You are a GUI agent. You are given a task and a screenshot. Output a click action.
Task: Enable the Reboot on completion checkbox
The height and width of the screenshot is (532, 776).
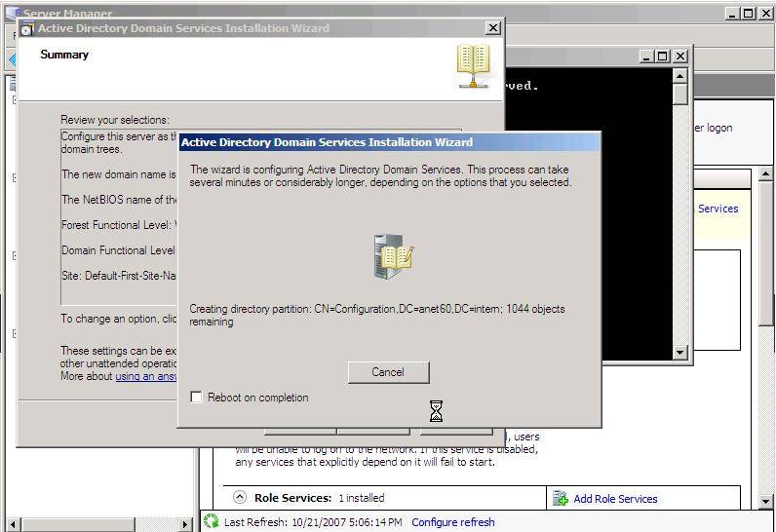(x=197, y=397)
